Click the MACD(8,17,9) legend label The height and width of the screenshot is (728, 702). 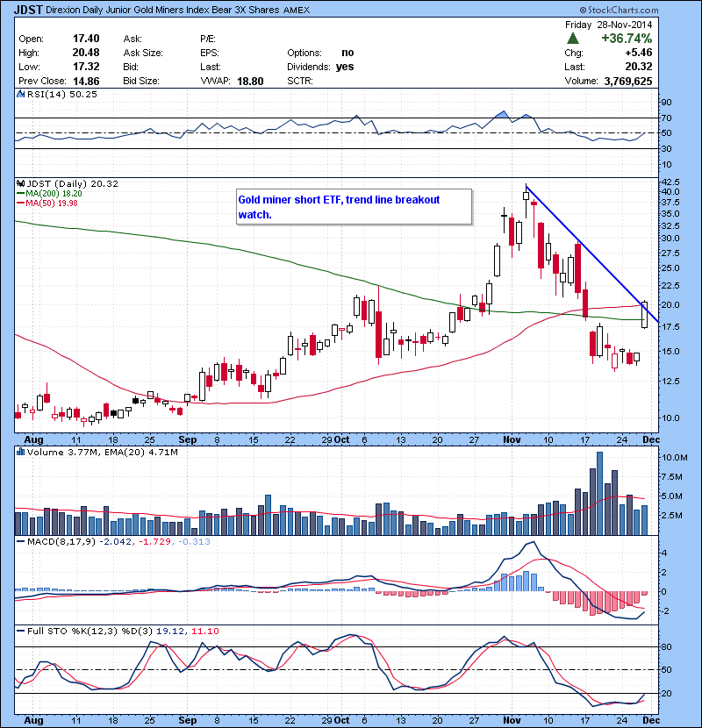coord(61,541)
